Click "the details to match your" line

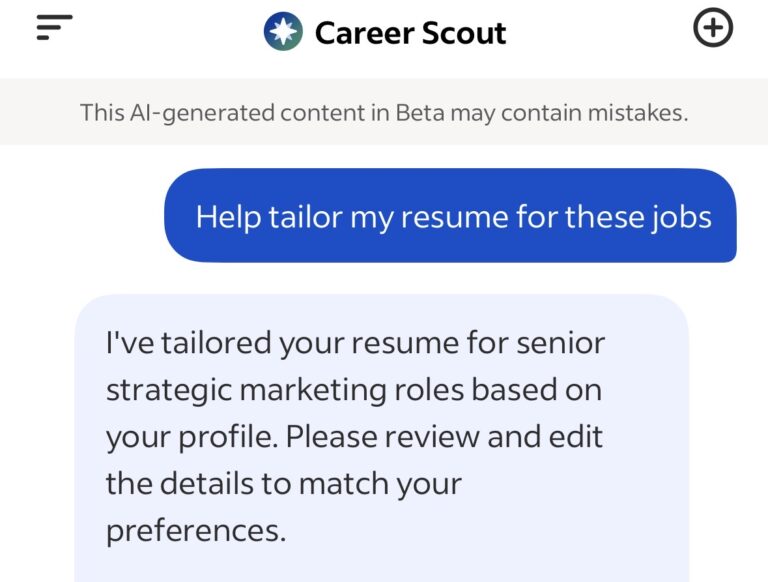pyautogui.click(x=284, y=485)
